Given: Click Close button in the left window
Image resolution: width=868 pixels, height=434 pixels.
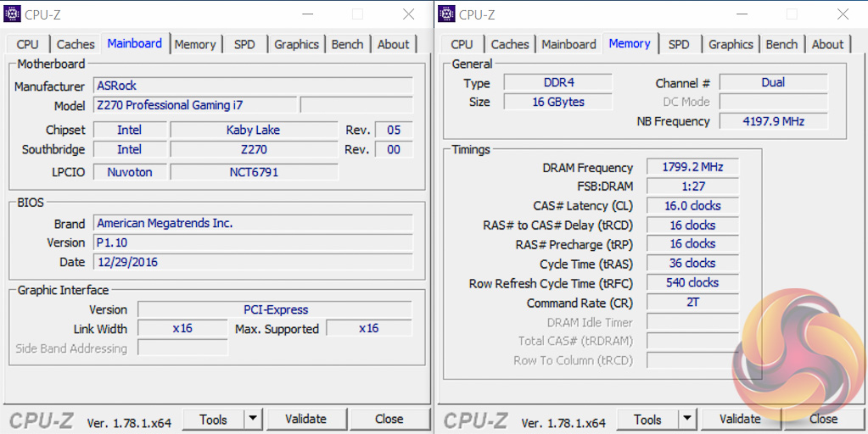Looking at the screenshot, I should pos(389,420).
